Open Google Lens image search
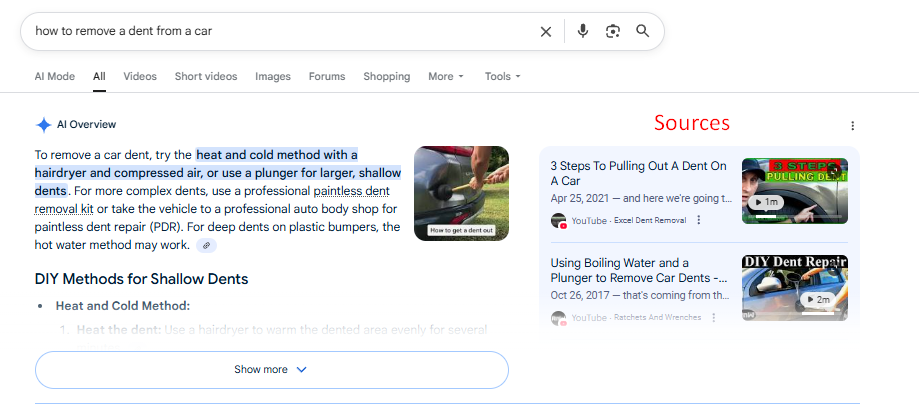 coord(613,31)
